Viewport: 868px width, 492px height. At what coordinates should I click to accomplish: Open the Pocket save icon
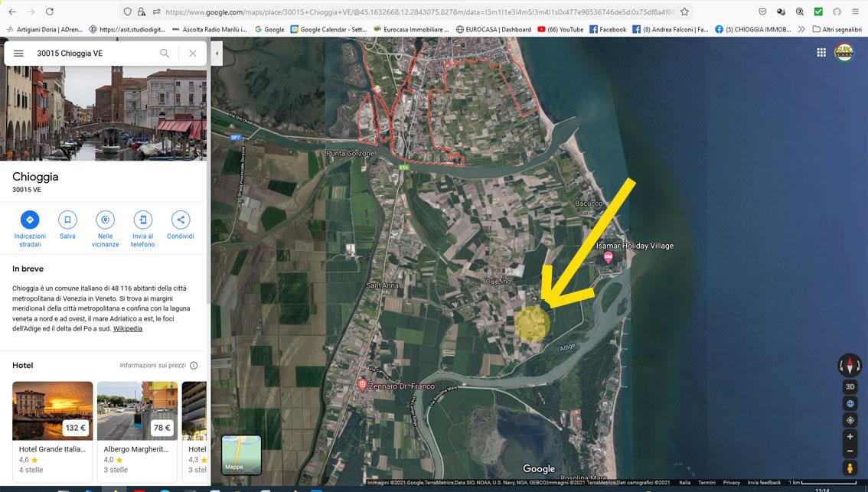(762, 11)
